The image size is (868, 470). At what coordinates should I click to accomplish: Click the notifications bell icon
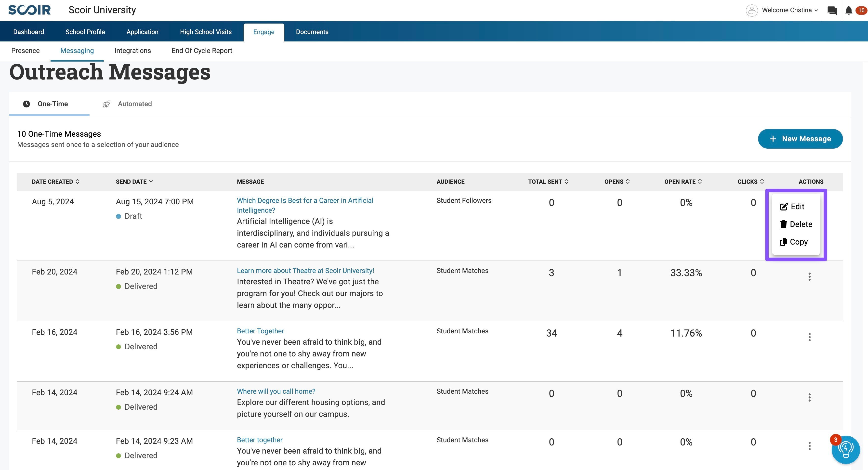[x=848, y=11]
